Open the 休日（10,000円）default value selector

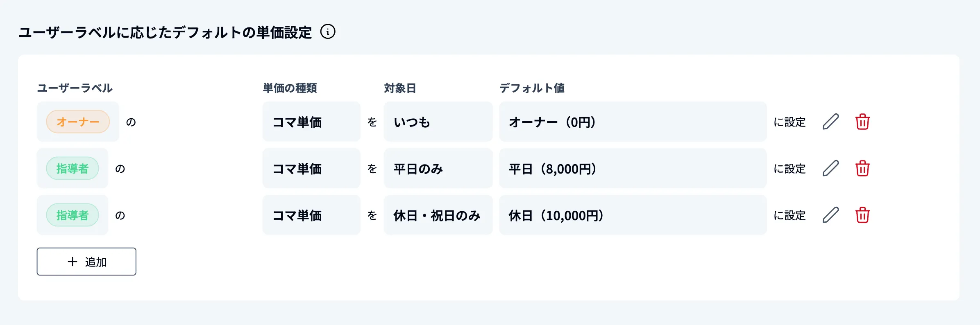[x=632, y=214]
